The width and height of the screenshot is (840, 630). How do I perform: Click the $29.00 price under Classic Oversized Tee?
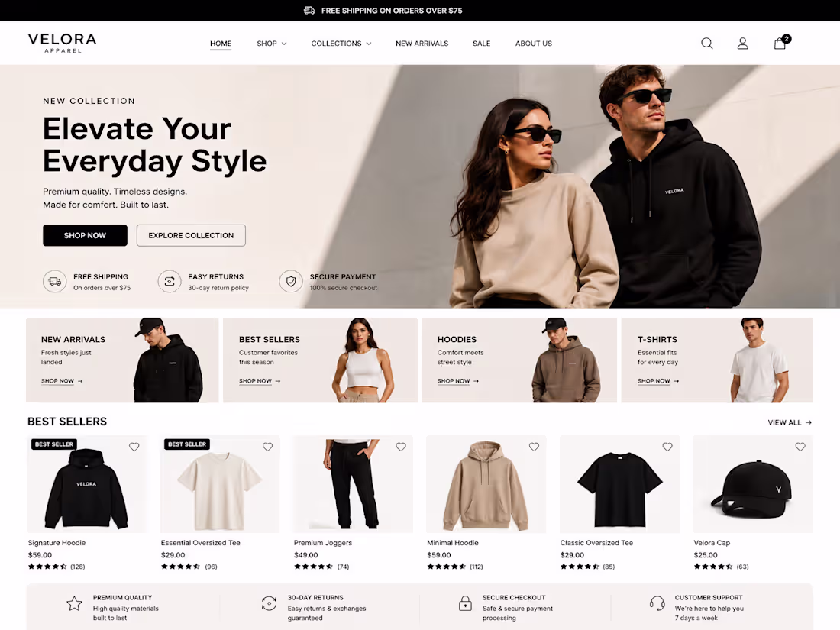coord(572,555)
